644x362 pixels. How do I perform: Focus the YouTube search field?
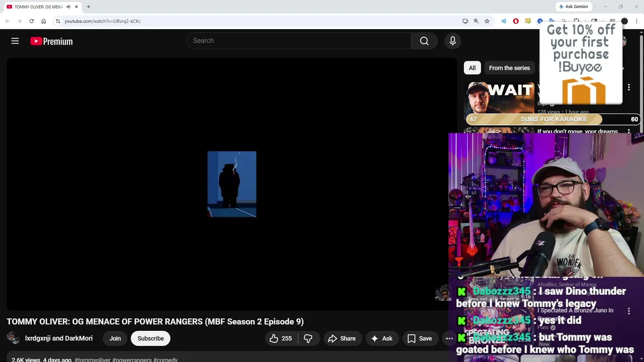point(299,41)
